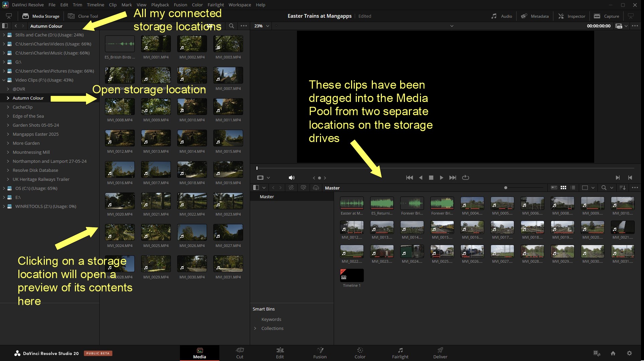Expand the Collections smart bin

point(255,328)
